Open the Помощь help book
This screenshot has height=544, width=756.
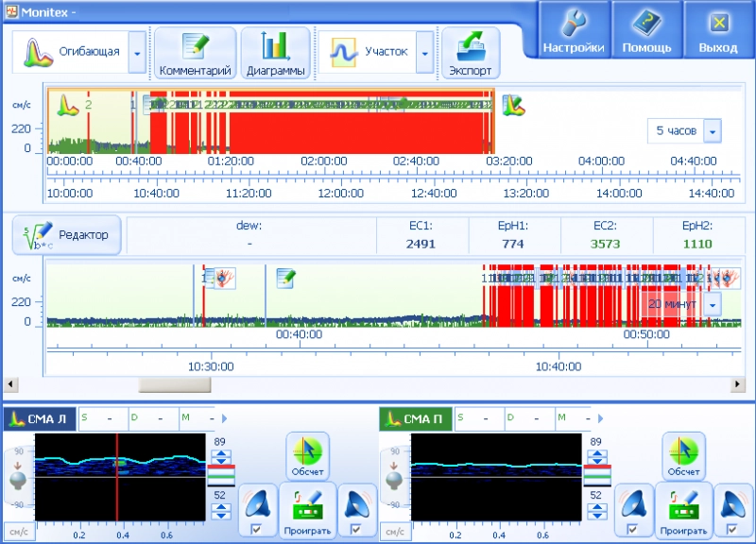(646, 30)
